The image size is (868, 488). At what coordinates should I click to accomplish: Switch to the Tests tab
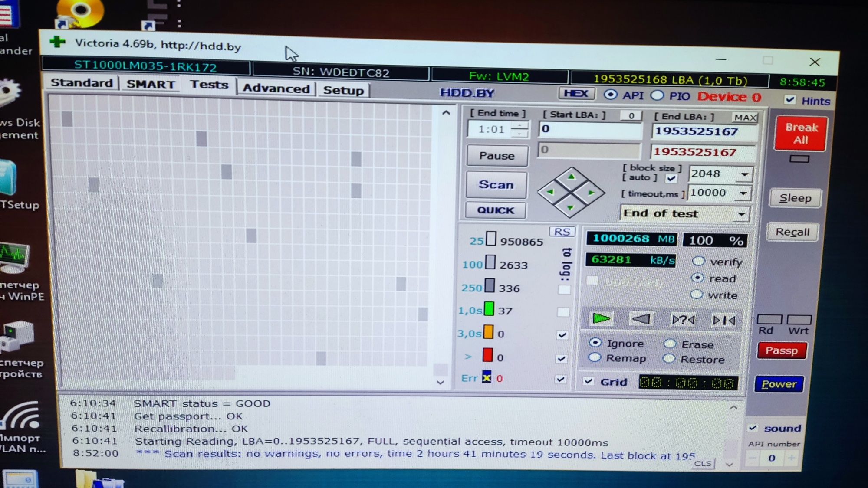209,85
